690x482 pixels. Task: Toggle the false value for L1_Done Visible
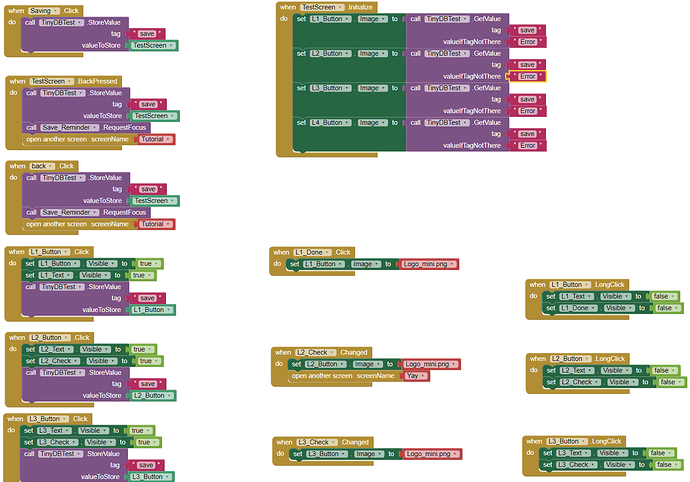[668, 308]
